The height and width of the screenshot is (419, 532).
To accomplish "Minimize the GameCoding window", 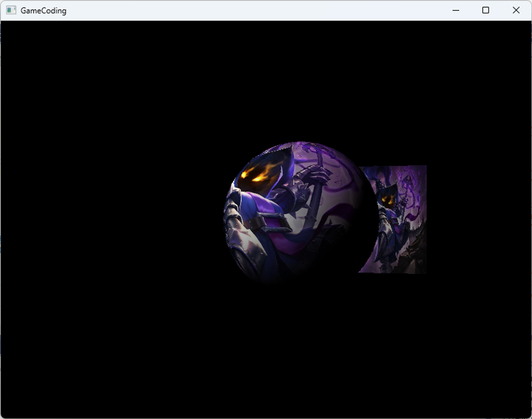I will [456, 10].
